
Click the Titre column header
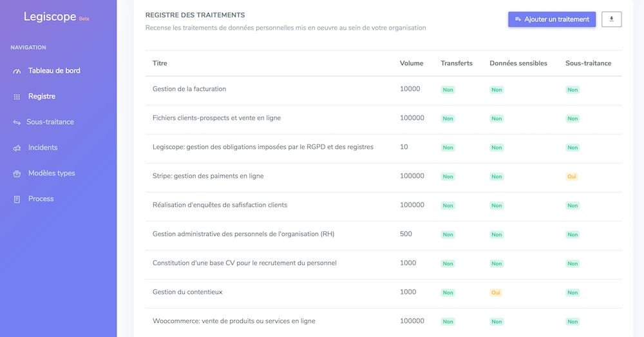tap(160, 63)
